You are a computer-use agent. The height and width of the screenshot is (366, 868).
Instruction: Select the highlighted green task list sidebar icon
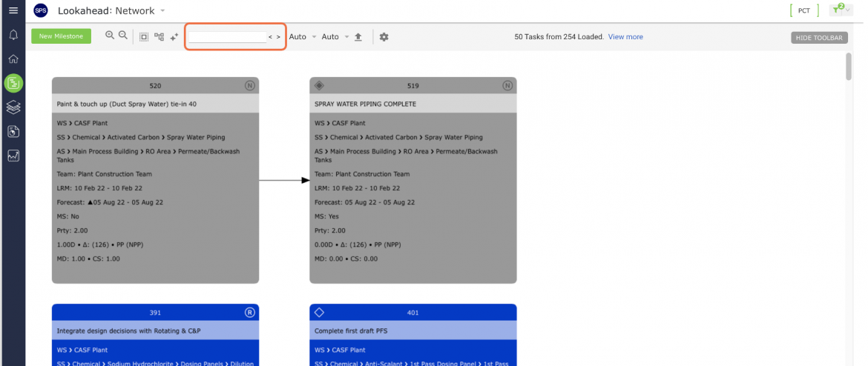[x=13, y=84]
